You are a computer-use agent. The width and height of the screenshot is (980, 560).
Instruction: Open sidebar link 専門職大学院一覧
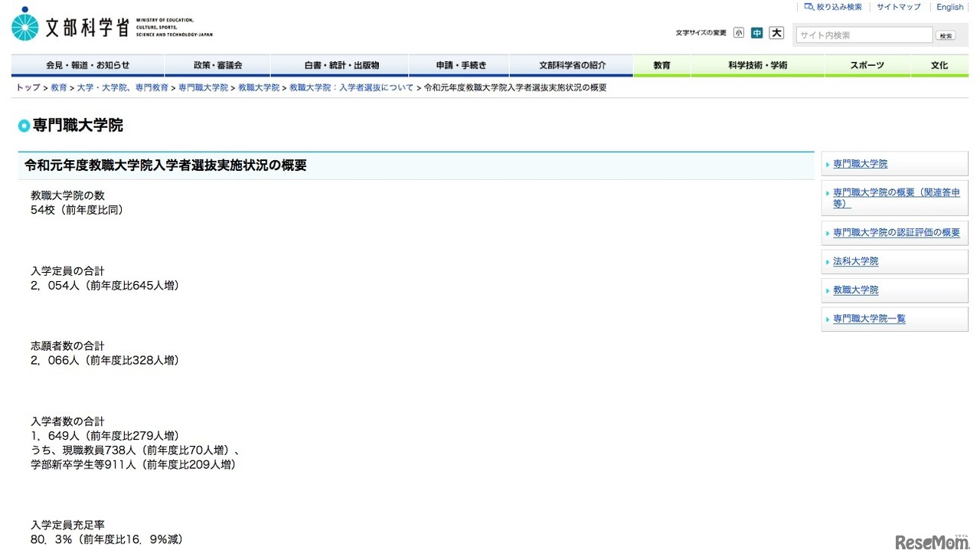870,319
